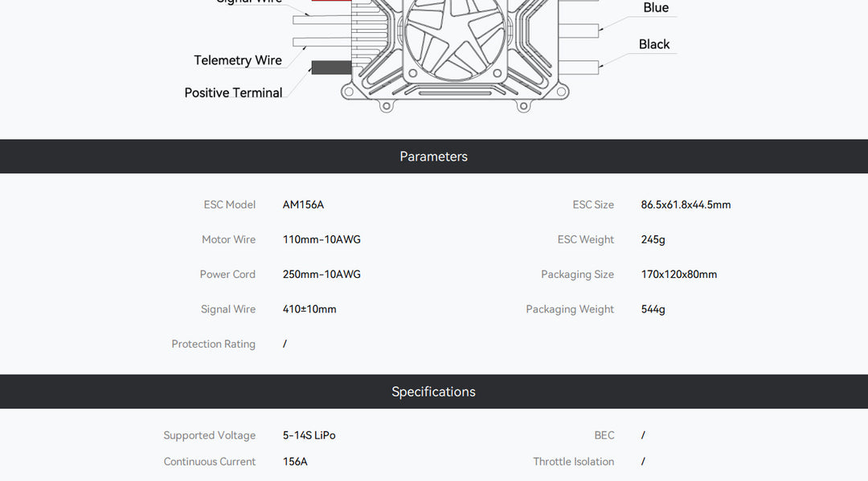Viewport: 868px width, 481px height.
Task: Click the Throttle Isolation label
Action: click(x=574, y=461)
